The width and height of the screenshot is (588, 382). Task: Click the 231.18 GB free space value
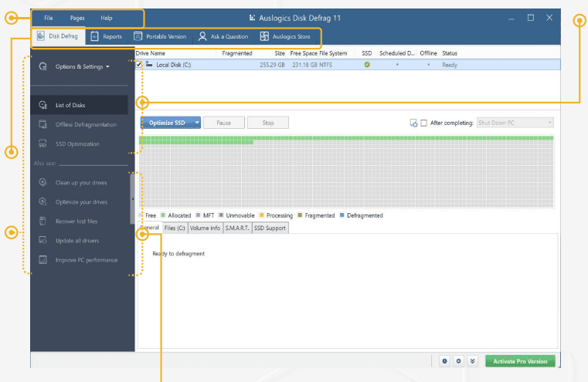306,65
